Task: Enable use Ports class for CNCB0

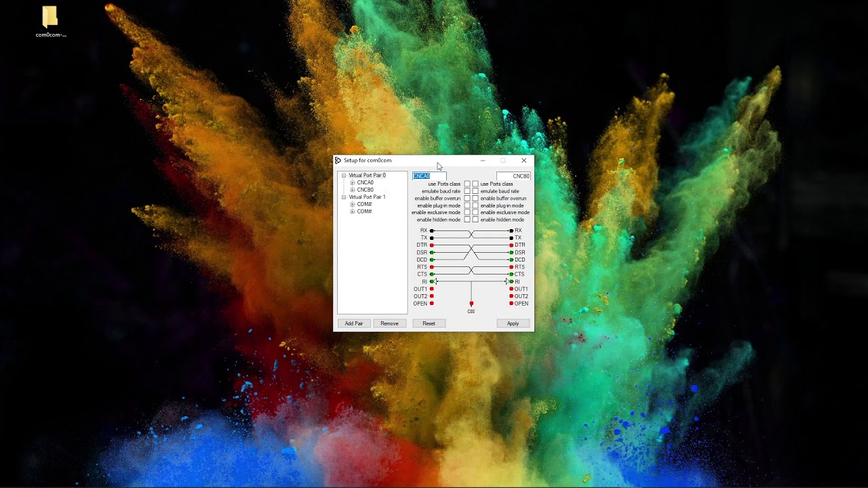Action: tap(475, 184)
